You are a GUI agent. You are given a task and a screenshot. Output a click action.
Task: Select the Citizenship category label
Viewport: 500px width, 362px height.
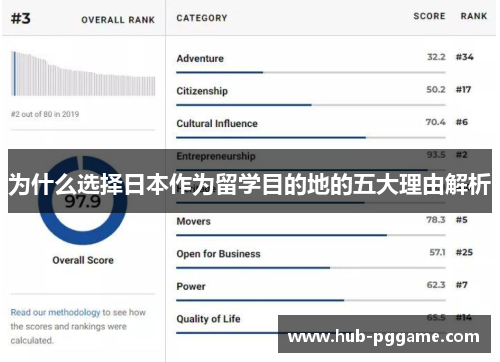[x=202, y=91]
